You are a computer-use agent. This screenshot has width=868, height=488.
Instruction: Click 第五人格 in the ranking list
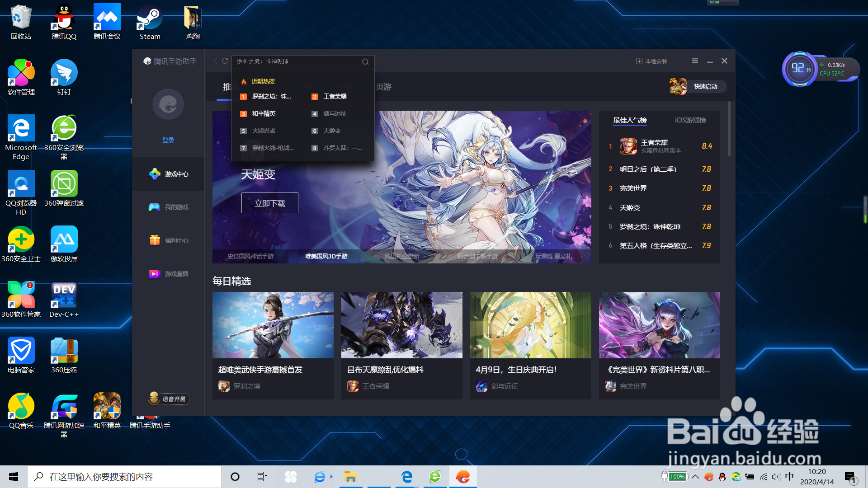pos(660,245)
